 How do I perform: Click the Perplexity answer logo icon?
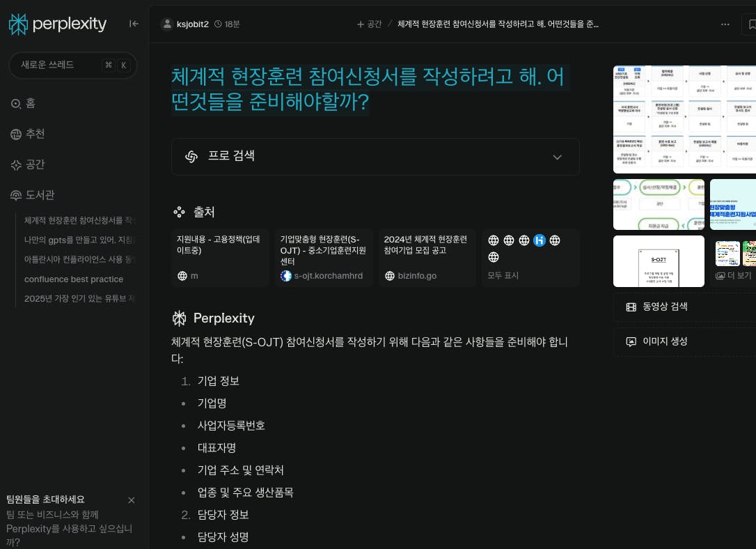point(180,318)
